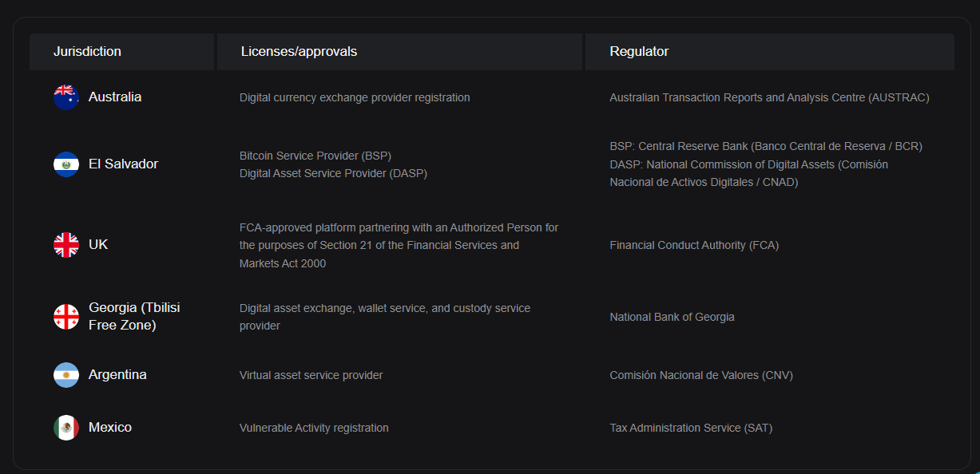Select Virtual asset service provider text
980x474 pixels.
click(311, 375)
